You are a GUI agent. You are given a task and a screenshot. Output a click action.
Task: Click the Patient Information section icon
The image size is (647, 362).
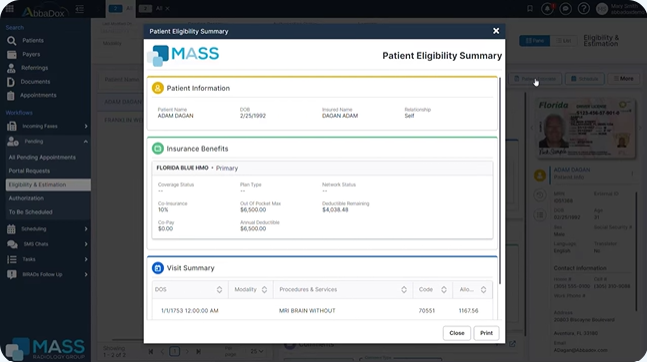(x=158, y=88)
